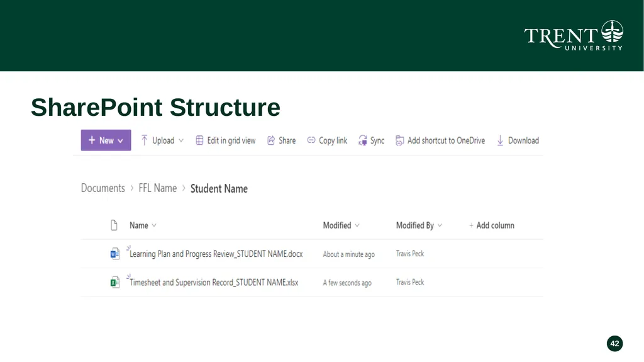Select the Download label
Screen dimensions: 644x362
(523, 140)
